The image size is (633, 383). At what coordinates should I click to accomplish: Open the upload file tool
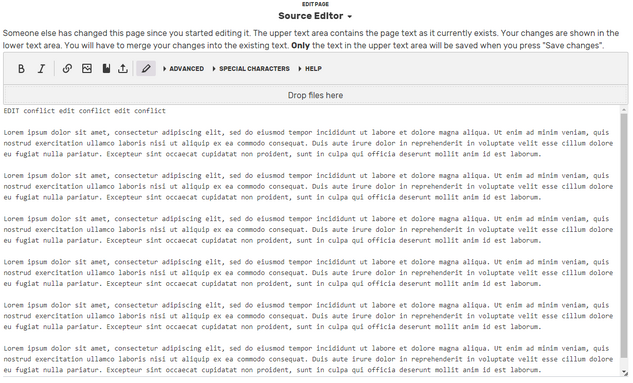click(x=123, y=69)
